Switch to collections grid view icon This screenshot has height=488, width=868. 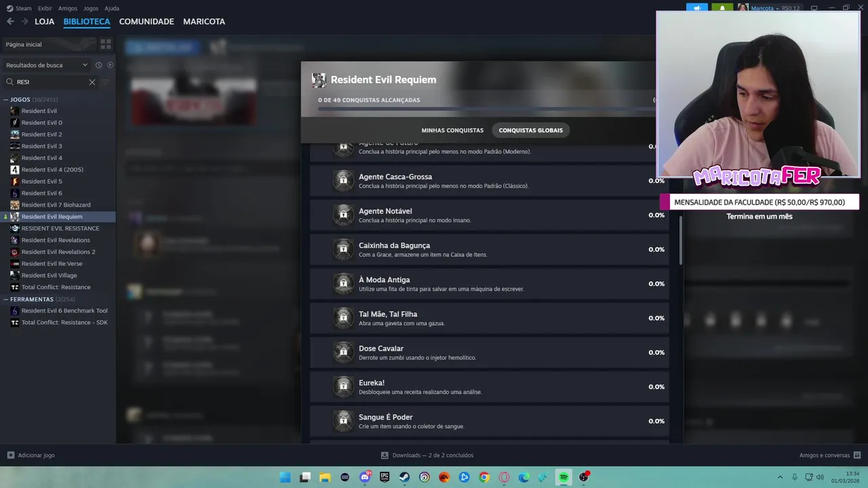[x=106, y=44]
